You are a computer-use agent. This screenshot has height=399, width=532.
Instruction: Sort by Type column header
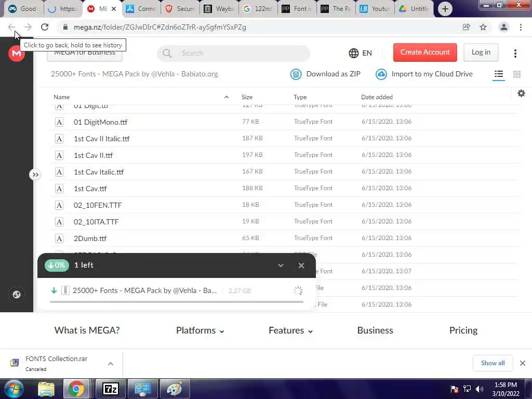pos(300,97)
